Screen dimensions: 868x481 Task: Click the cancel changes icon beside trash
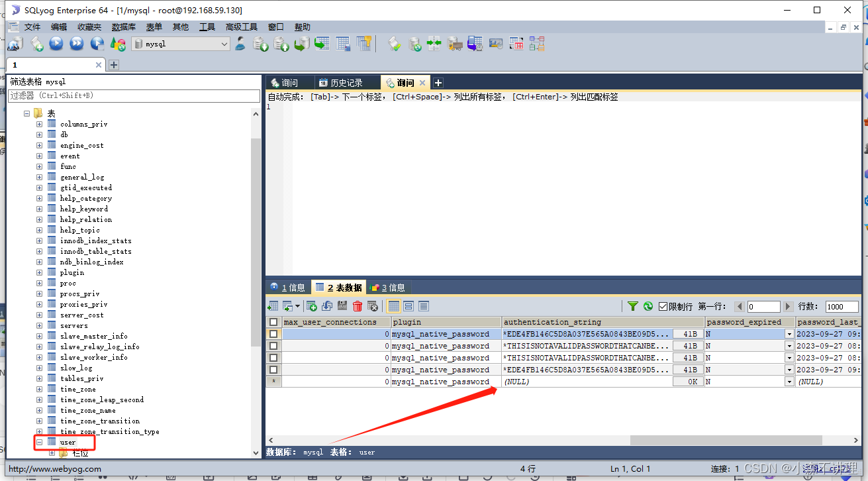tap(373, 306)
